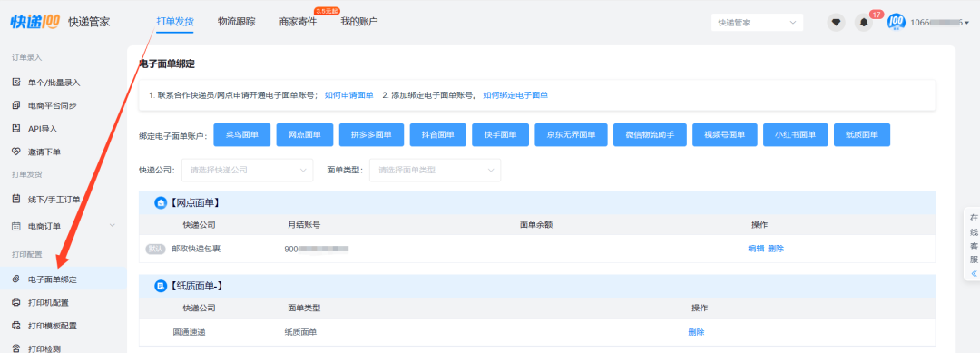Open the 如何绑定电子面单 link
Screen dimensions: 980x353
pos(515,95)
